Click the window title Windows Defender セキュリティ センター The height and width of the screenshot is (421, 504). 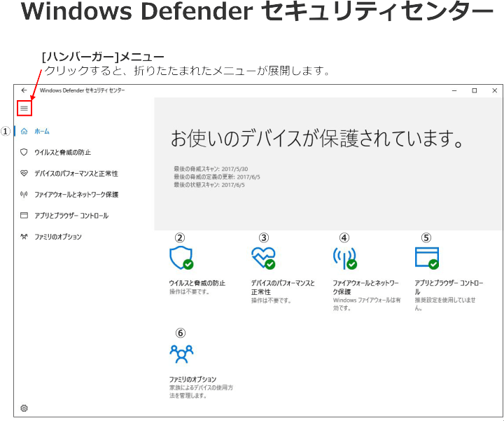[83, 90]
